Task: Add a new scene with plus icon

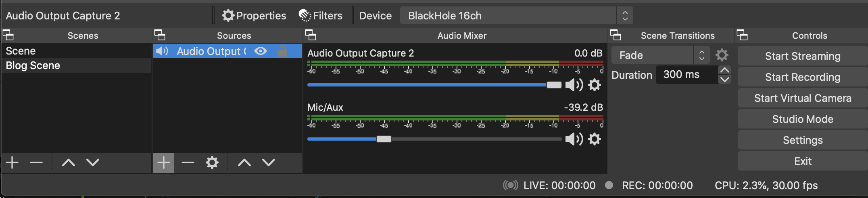Action: tap(12, 162)
